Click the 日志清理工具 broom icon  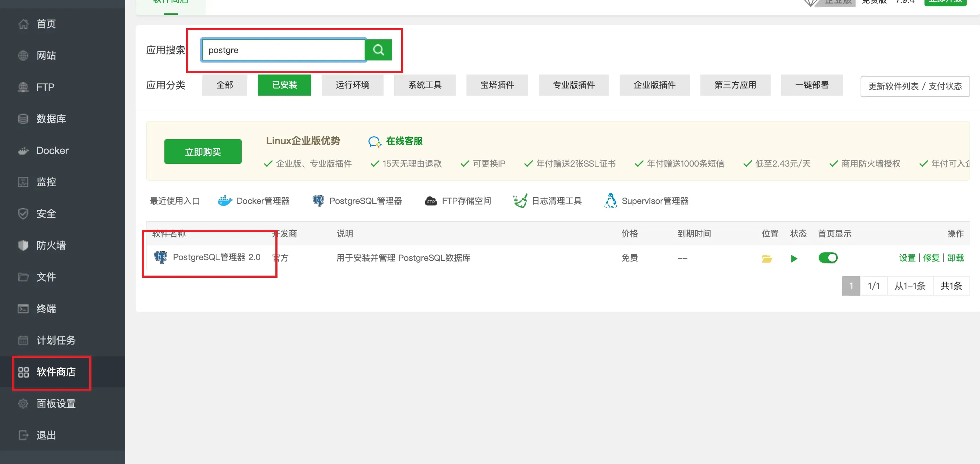[x=520, y=201]
